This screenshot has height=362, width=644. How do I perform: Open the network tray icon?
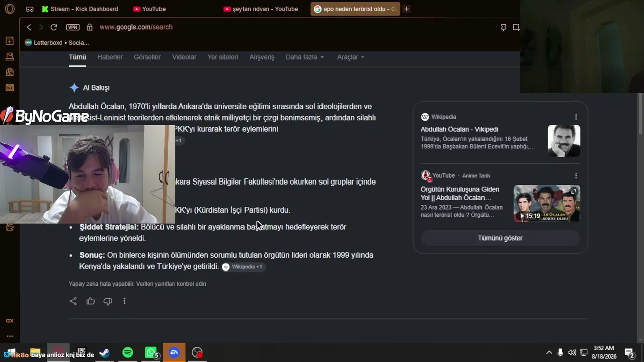(584, 353)
